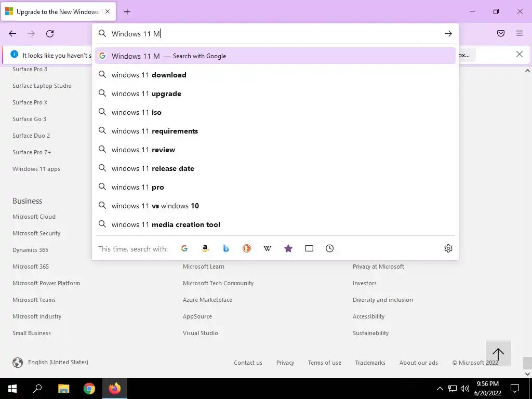Open the Surface Go 3 link

pyautogui.click(x=29, y=119)
